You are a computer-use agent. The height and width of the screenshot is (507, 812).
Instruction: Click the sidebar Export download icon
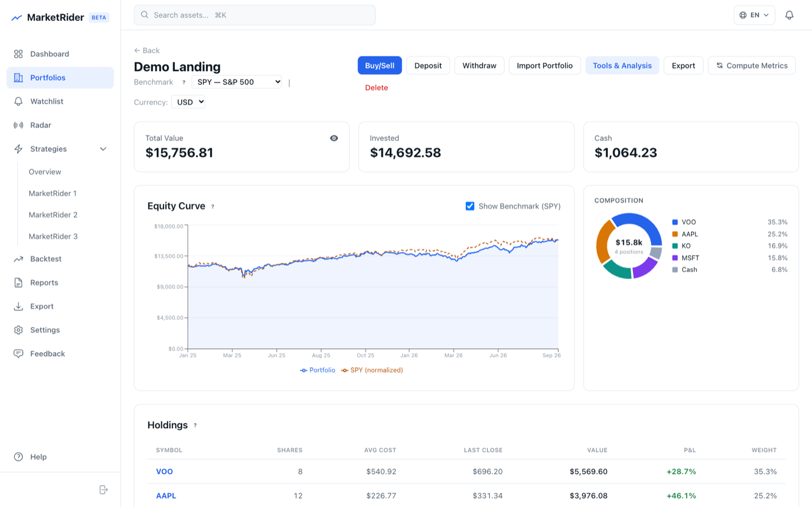pos(18,306)
